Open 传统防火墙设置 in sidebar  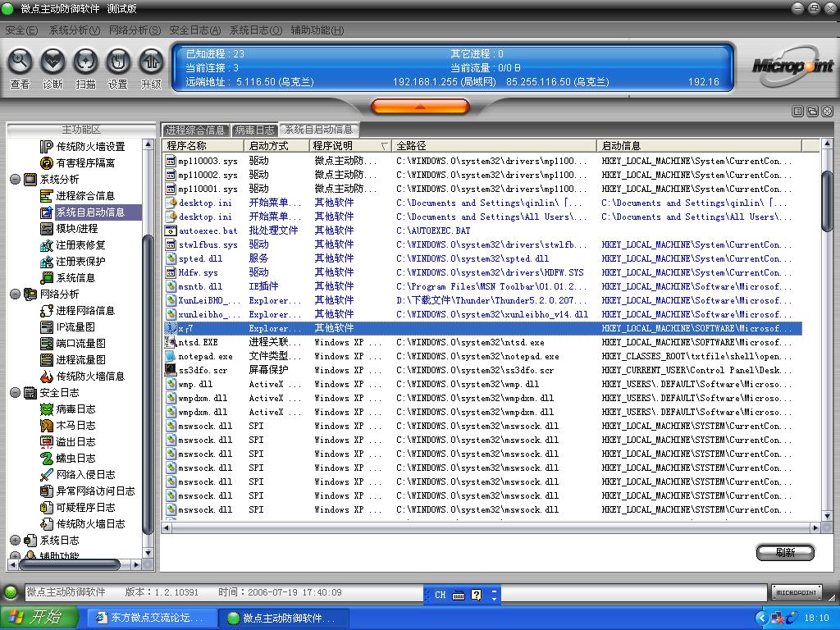click(x=90, y=146)
